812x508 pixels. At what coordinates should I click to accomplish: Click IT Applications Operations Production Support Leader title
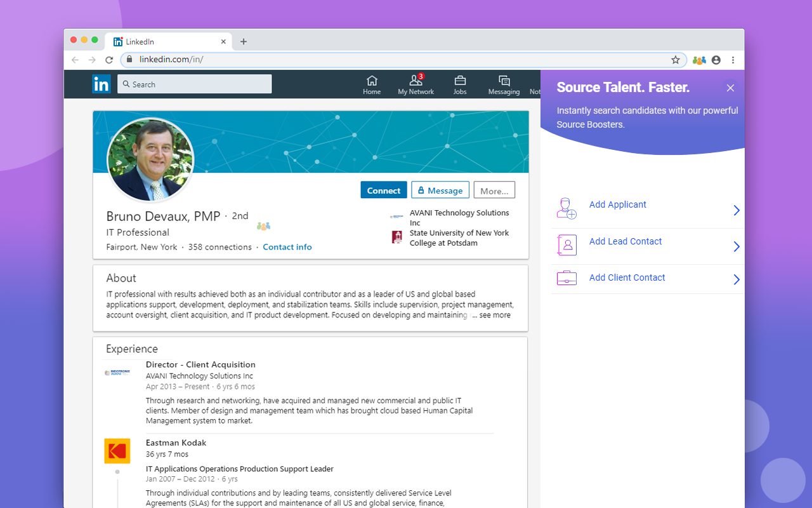tap(240, 469)
